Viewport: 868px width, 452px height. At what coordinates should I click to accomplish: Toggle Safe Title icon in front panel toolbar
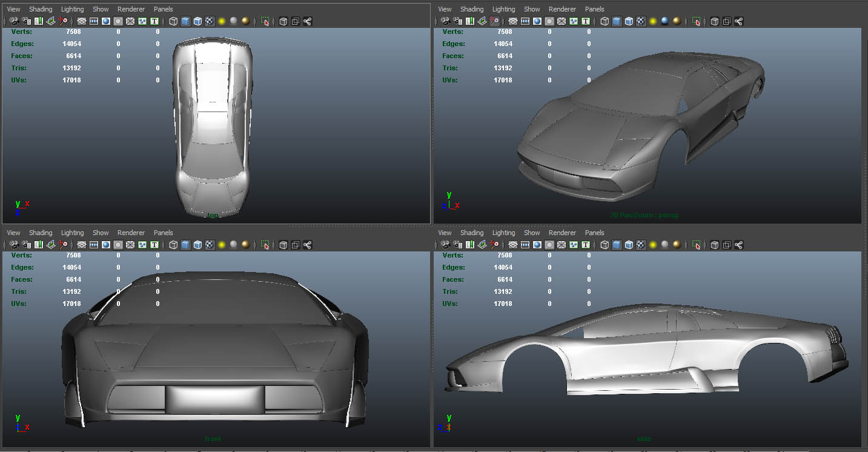pyautogui.click(x=154, y=245)
